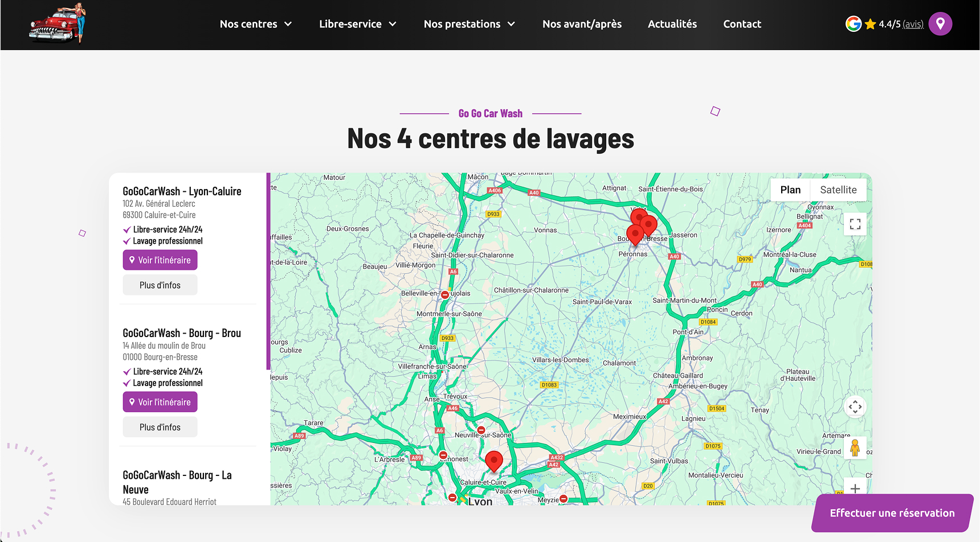Click the address 14 Allée du moulin de Brou
Viewport: 980px width, 542px height.
pyautogui.click(x=164, y=346)
